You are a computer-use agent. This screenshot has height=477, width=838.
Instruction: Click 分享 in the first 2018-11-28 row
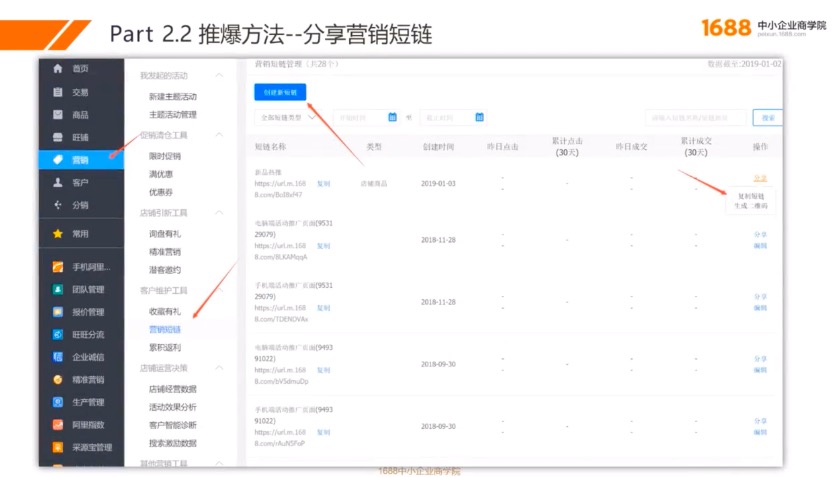pyautogui.click(x=760, y=234)
